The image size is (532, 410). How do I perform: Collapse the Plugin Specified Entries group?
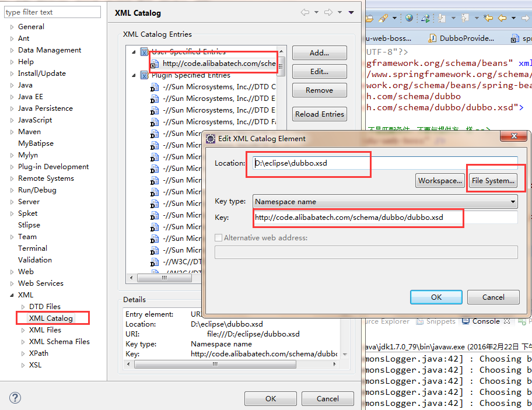pyautogui.click(x=134, y=75)
